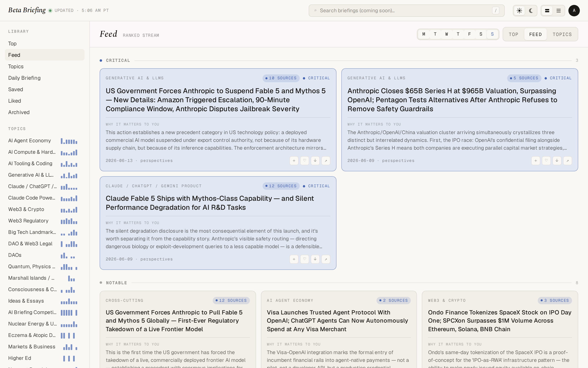The height and width of the screenshot is (368, 588).
Task: Open Nuclear Energy & U... topic
Action: coord(45,324)
